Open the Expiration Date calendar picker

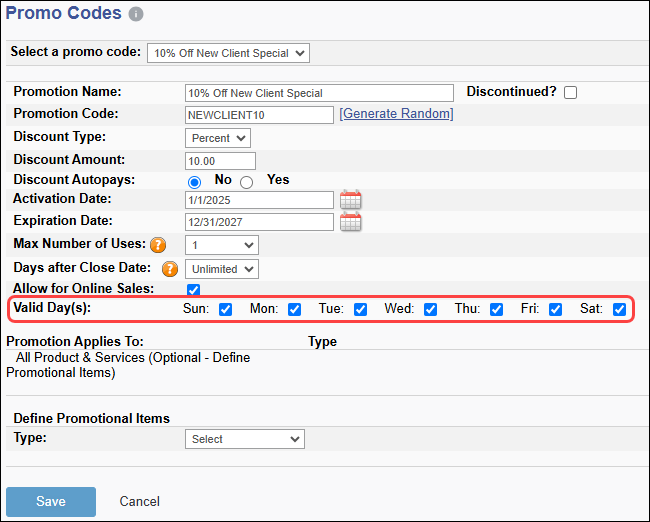pos(350,222)
